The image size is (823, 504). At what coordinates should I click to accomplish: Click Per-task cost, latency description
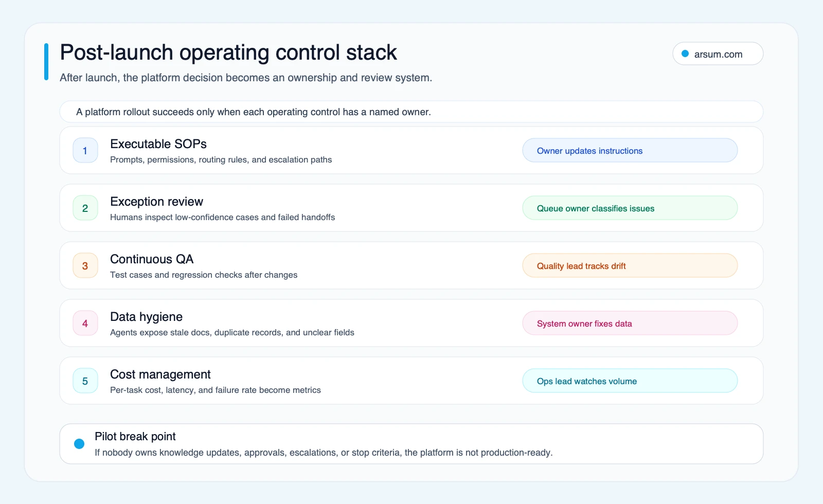(216, 390)
